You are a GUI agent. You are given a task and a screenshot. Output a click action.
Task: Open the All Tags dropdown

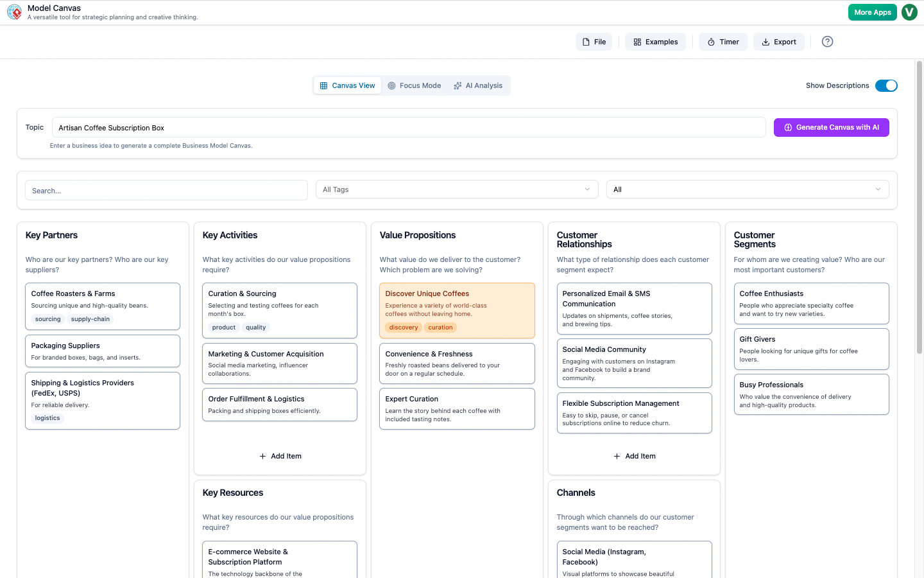coord(456,189)
